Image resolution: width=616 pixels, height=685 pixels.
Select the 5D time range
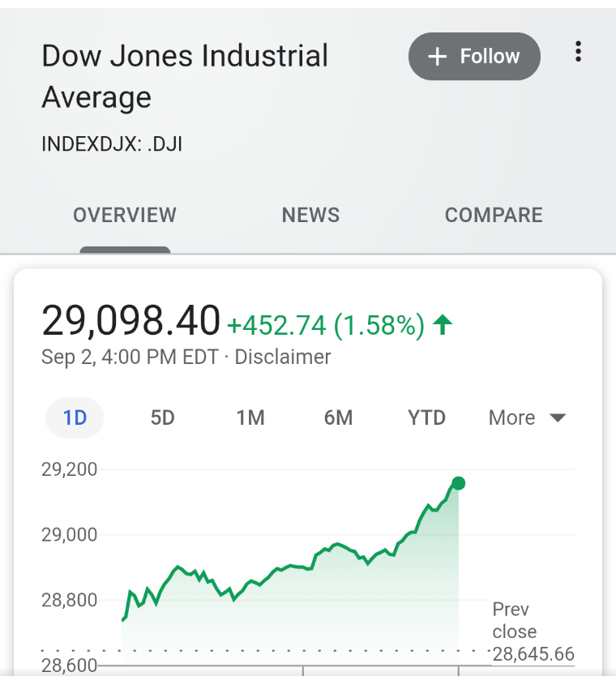tap(163, 417)
